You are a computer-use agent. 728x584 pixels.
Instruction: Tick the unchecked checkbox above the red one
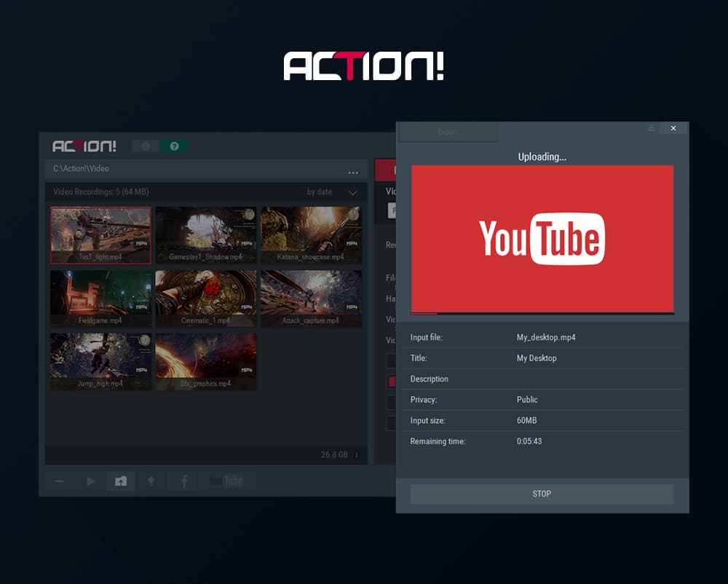[x=391, y=360]
